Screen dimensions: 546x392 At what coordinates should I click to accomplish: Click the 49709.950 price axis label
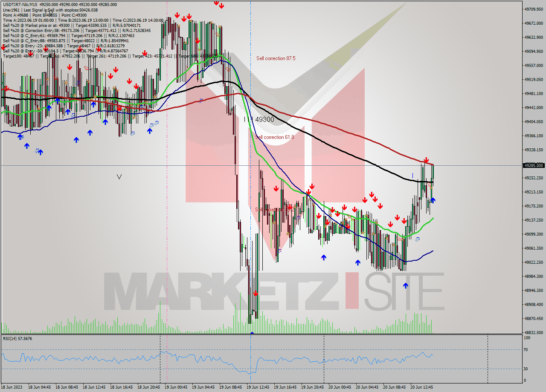click(533, 9)
